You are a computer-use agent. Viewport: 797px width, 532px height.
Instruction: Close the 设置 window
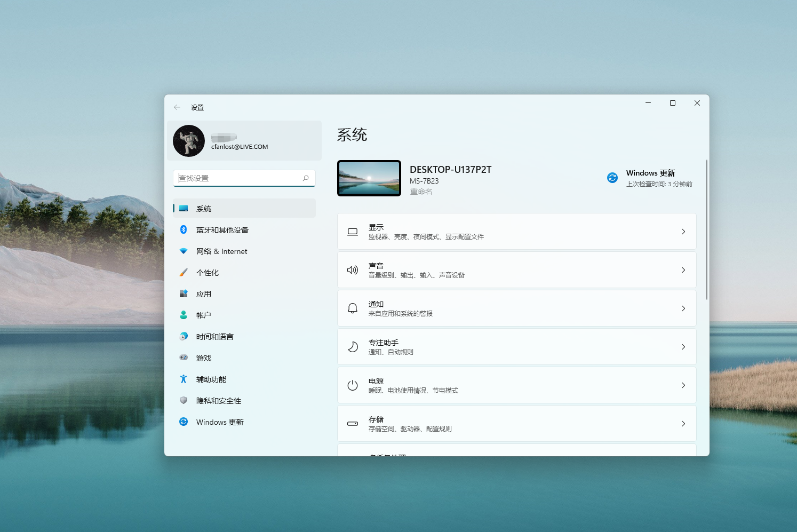(697, 103)
